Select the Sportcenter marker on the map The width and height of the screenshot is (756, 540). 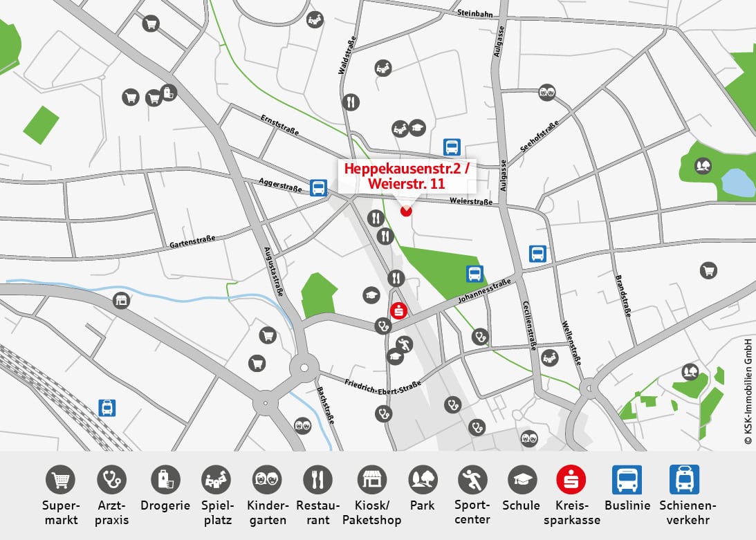pos(404,344)
